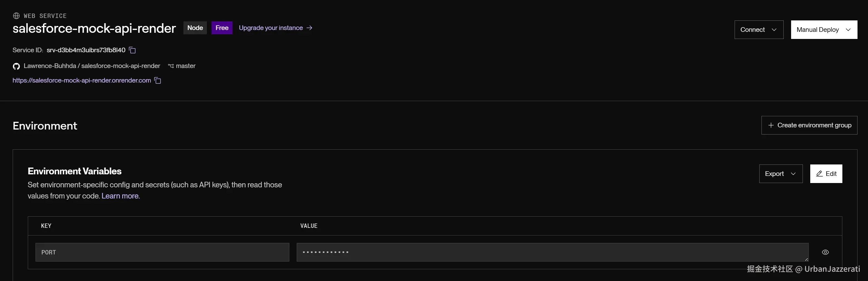Click the GitHub logo icon
The width and height of the screenshot is (868, 281).
coord(16,66)
